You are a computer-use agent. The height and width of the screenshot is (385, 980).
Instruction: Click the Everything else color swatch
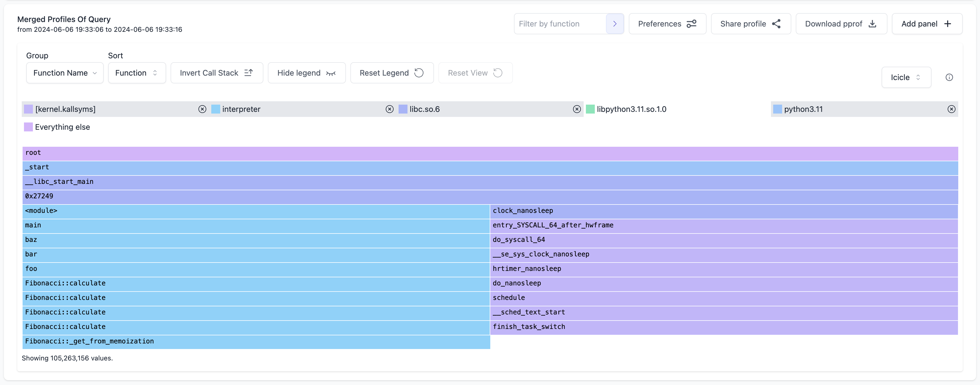[x=28, y=127]
